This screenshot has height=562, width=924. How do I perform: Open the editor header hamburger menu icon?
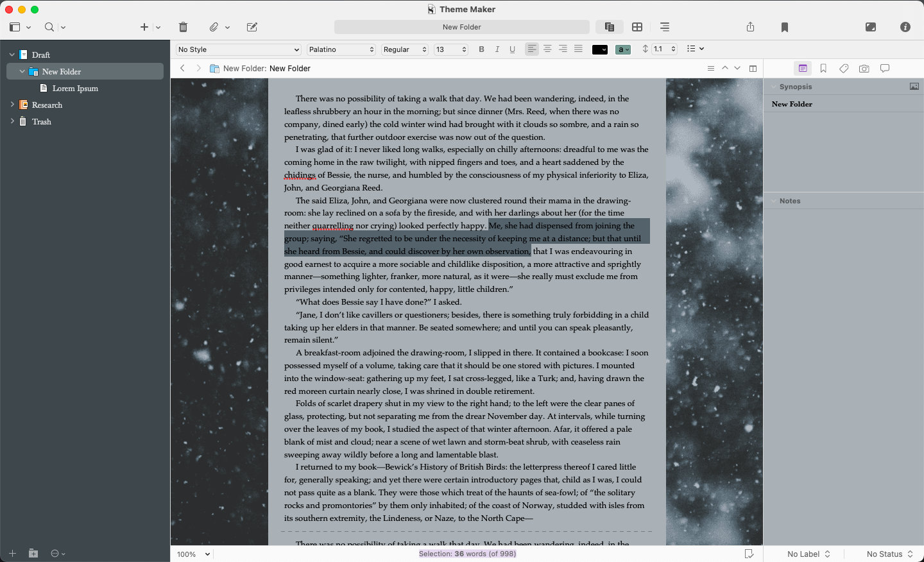711,68
